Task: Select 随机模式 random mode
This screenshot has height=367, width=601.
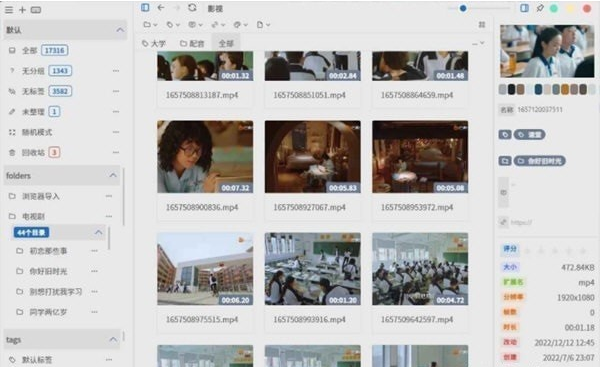Action: click(x=31, y=132)
